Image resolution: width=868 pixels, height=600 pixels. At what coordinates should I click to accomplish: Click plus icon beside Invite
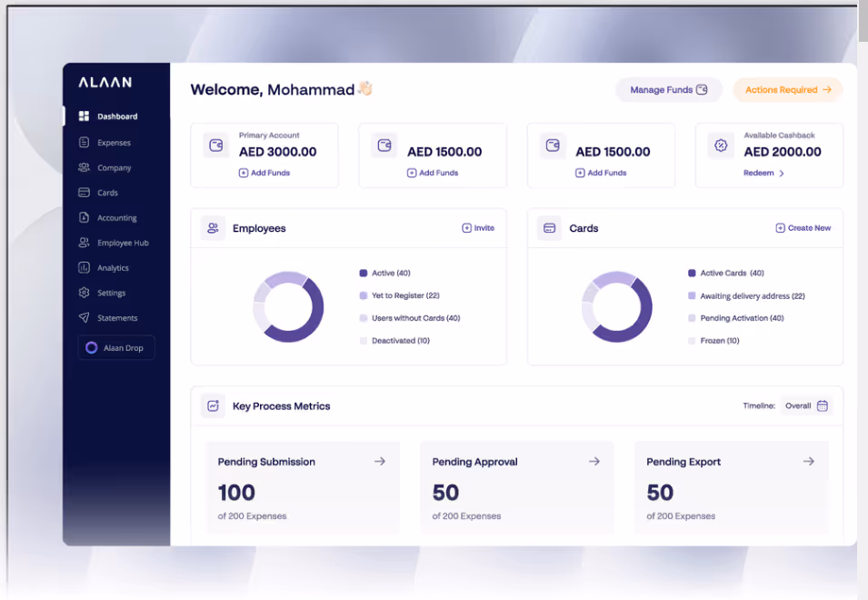pos(466,228)
